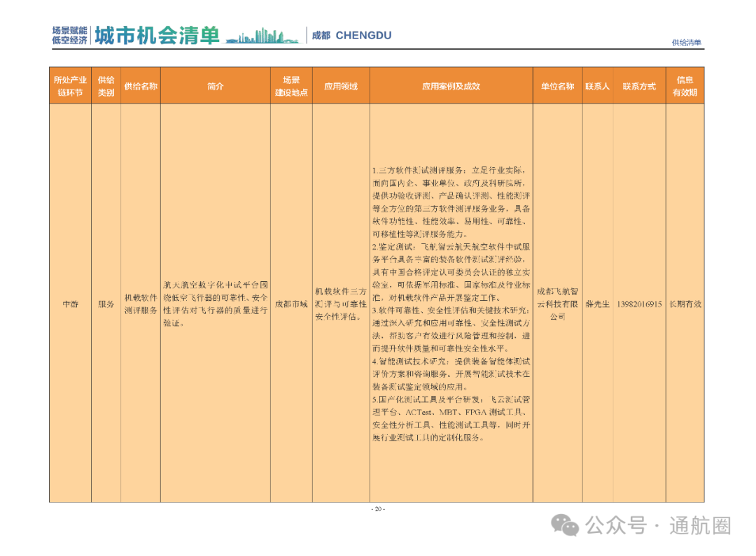Click the '成都飞航智云科技有限公司' company cell

pos(557,304)
